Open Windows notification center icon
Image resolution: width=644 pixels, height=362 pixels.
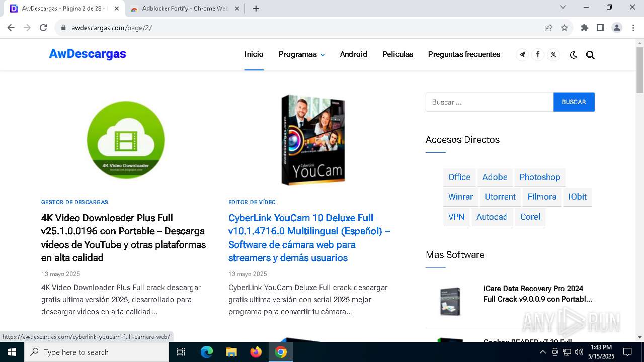pyautogui.click(x=627, y=352)
